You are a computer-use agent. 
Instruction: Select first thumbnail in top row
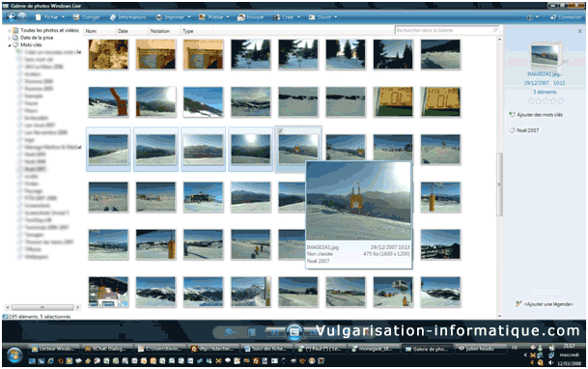[x=108, y=54]
